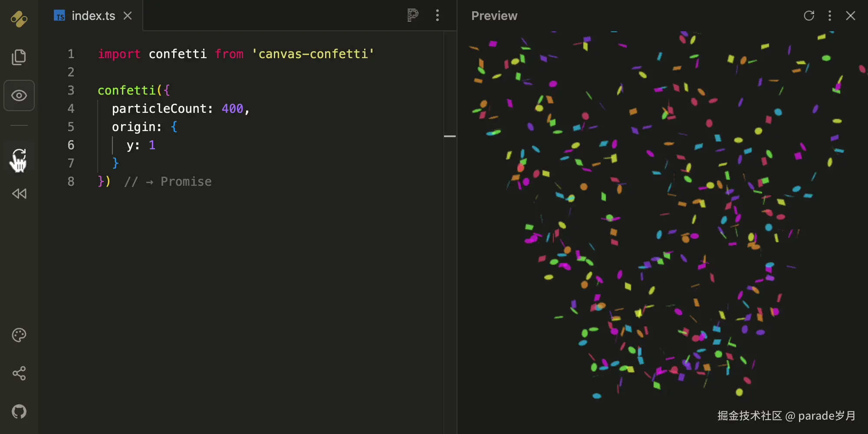Format the code with Prettier

pyautogui.click(x=413, y=16)
